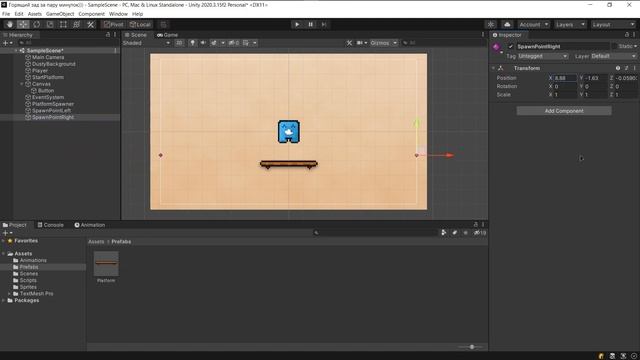Open the Layers dropdown in the toolbar
640x360 pixels.
point(570,24)
